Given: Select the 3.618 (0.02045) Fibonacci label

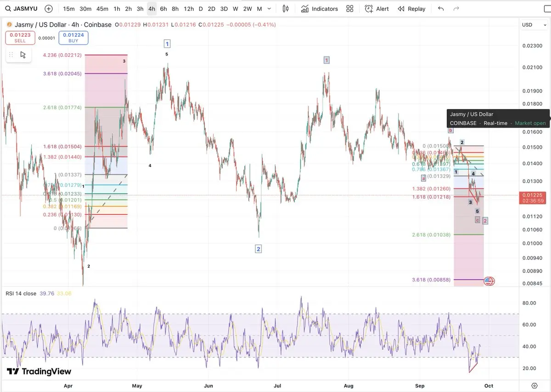Looking at the screenshot, I should pos(62,73).
